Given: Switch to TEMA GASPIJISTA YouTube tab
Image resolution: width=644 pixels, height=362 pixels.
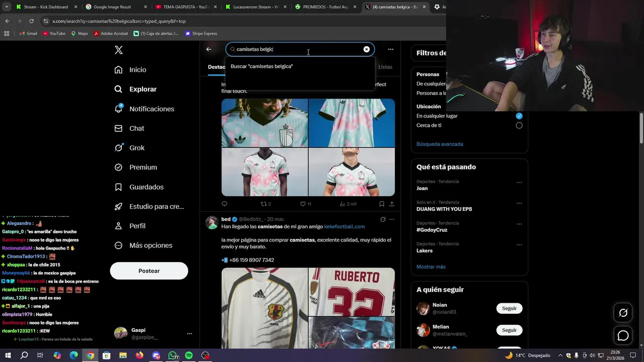Looking at the screenshot, I should pyautogui.click(x=185, y=7).
